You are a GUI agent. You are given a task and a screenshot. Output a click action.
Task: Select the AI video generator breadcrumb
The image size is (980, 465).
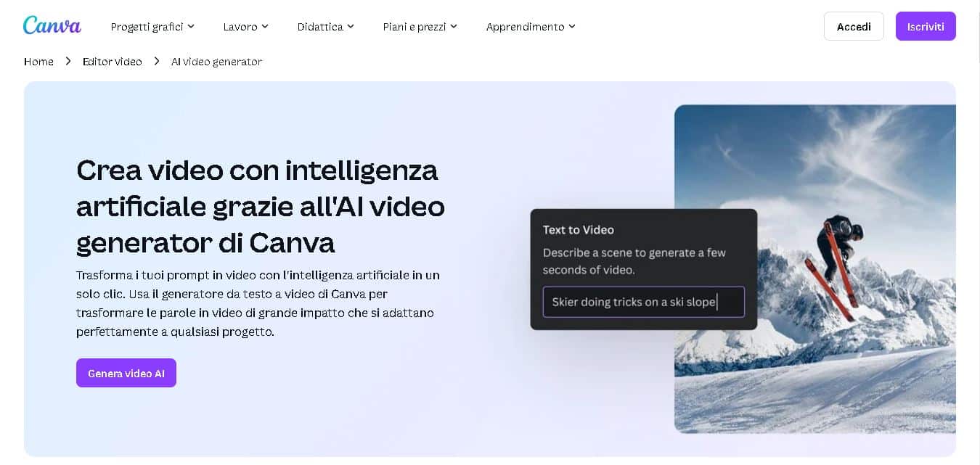[216, 62]
